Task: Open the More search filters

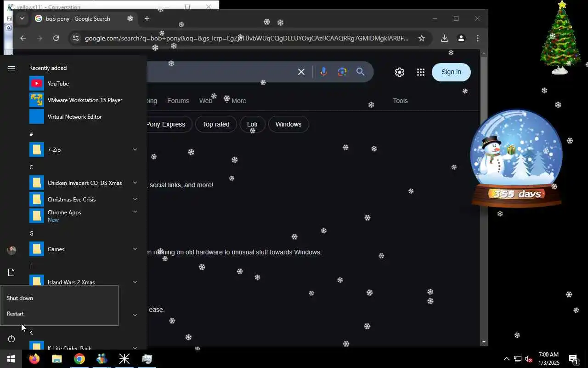Action: pyautogui.click(x=236, y=101)
